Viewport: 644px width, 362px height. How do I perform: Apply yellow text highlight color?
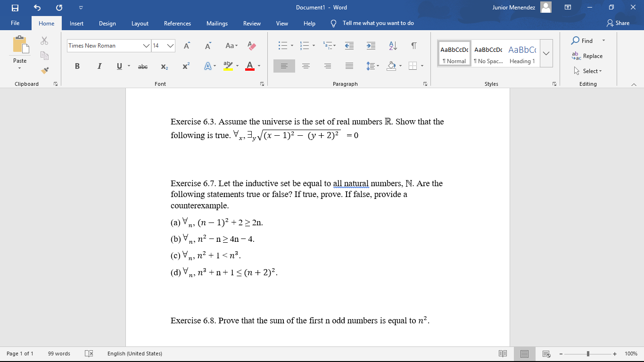[x=228, y=66]
